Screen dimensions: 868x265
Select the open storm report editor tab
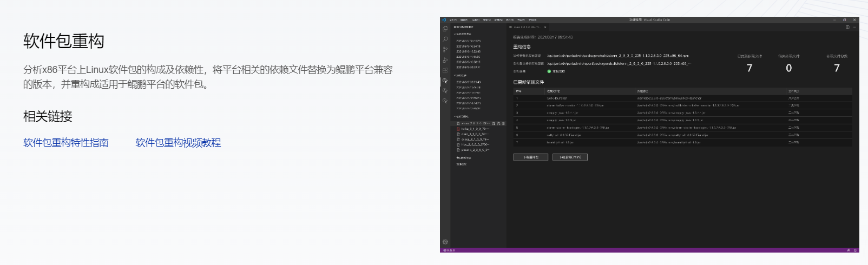pyautogui.click(x=527, y=27)
